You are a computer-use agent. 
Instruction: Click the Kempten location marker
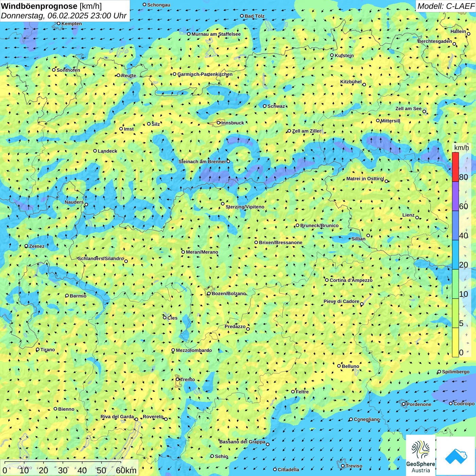click(58, 23)
